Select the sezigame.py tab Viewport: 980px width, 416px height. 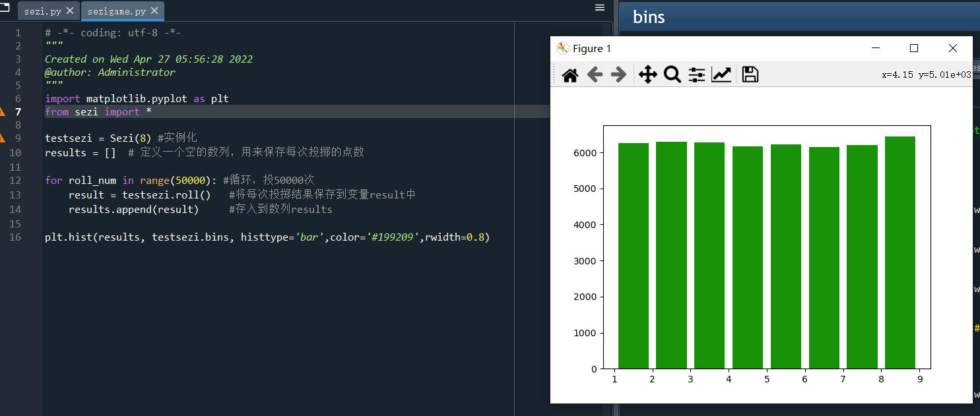pyautogui.click(x=117, y=11)
